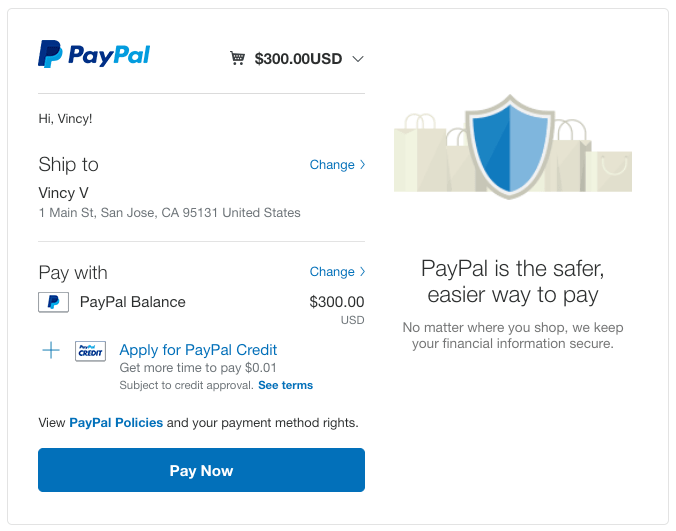Click the chevron next to Ship to Change

[x=362, y=165]
